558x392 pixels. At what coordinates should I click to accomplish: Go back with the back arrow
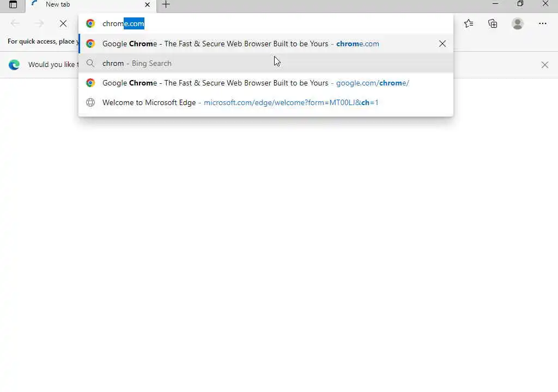click(15, 23)
